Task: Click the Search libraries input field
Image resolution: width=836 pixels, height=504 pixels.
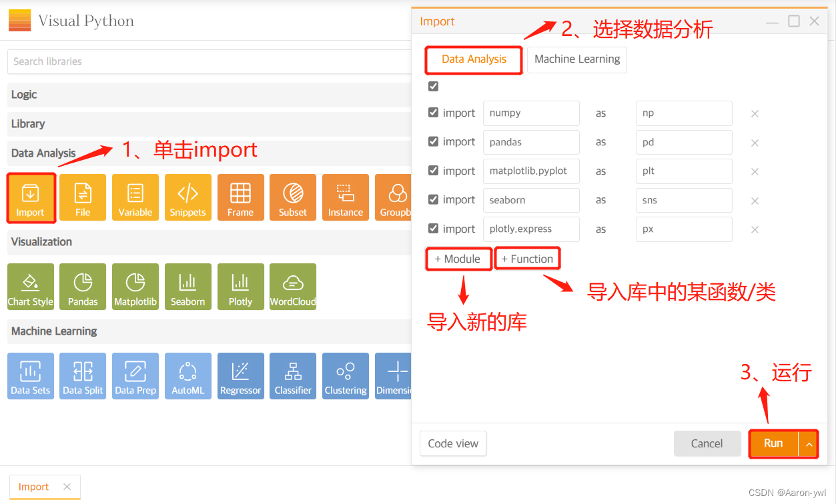Action: coord(200,61)
